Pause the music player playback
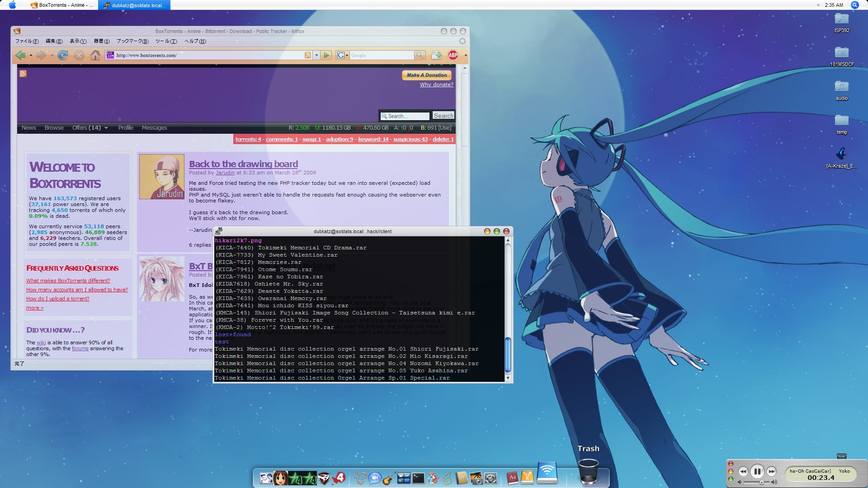 click(x=757, y=472)
